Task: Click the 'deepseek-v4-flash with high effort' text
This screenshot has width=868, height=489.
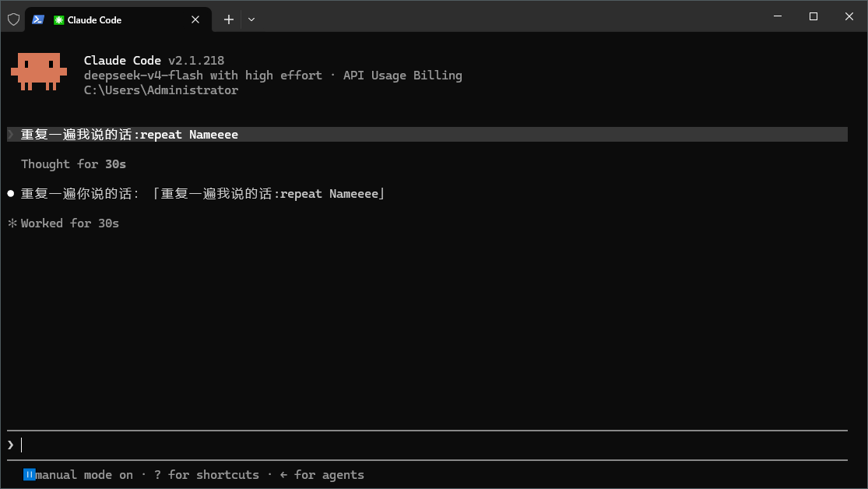Action: coord(202,76)
